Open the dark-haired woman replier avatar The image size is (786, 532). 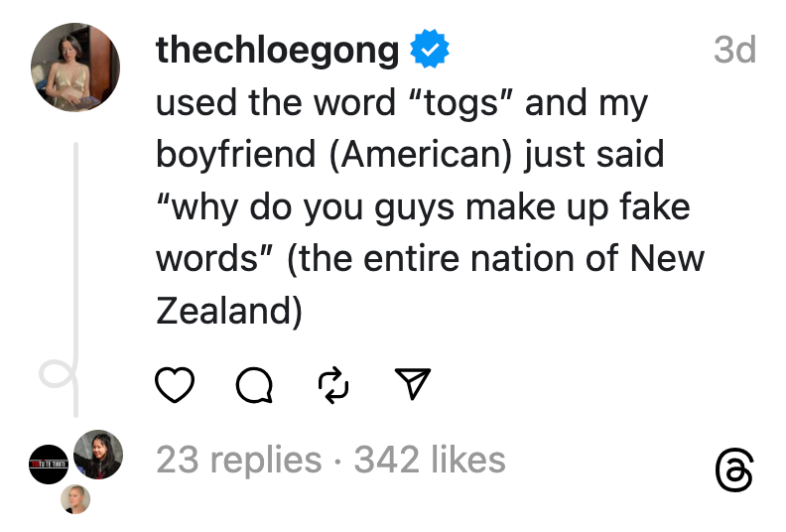98,455
